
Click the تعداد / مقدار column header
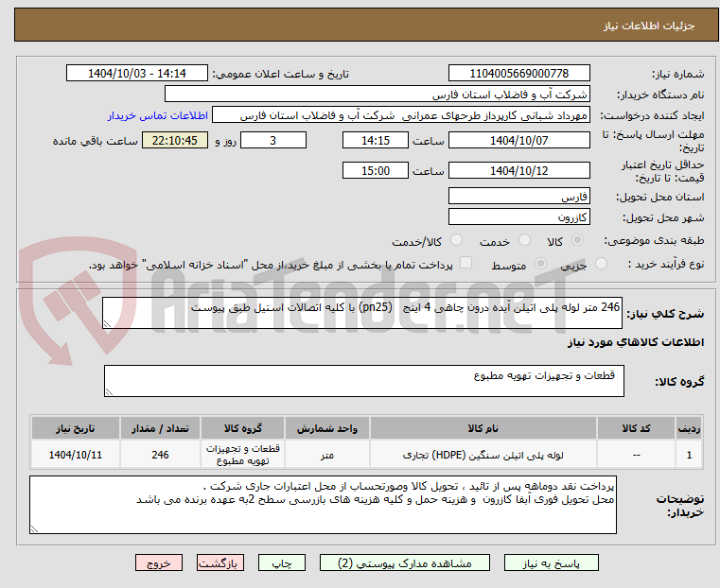tap(160, 428)
